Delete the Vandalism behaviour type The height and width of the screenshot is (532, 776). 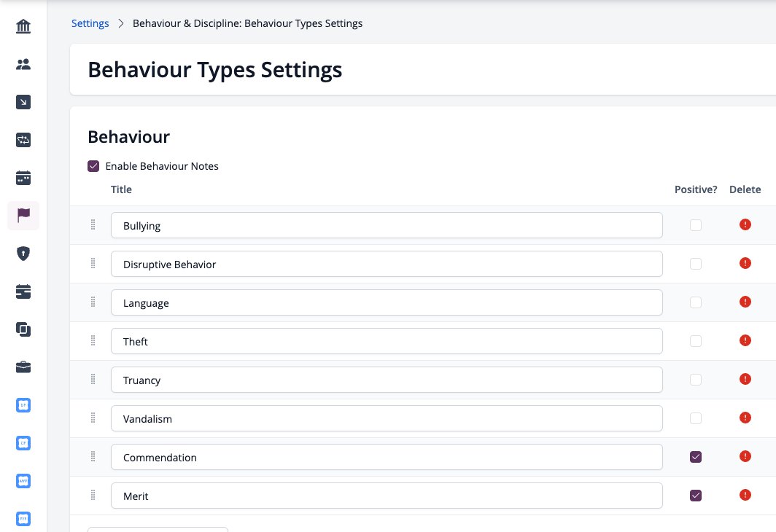pos(745,418)
